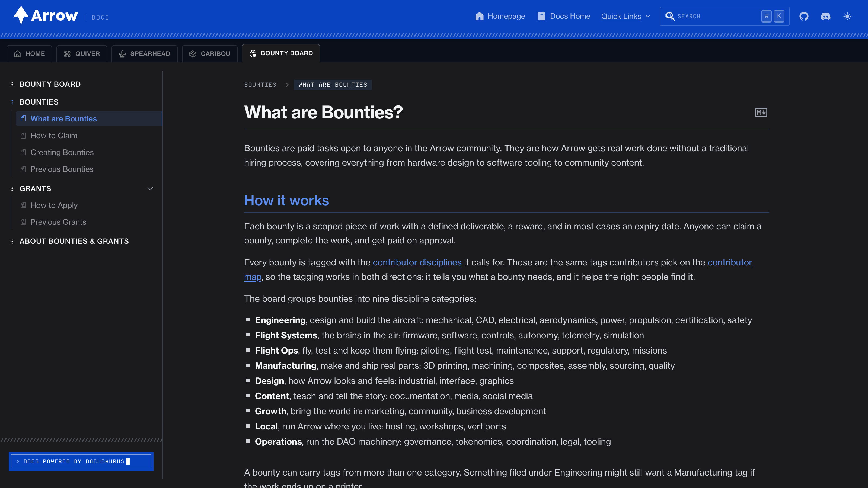Open the Discord community icon

825,16
